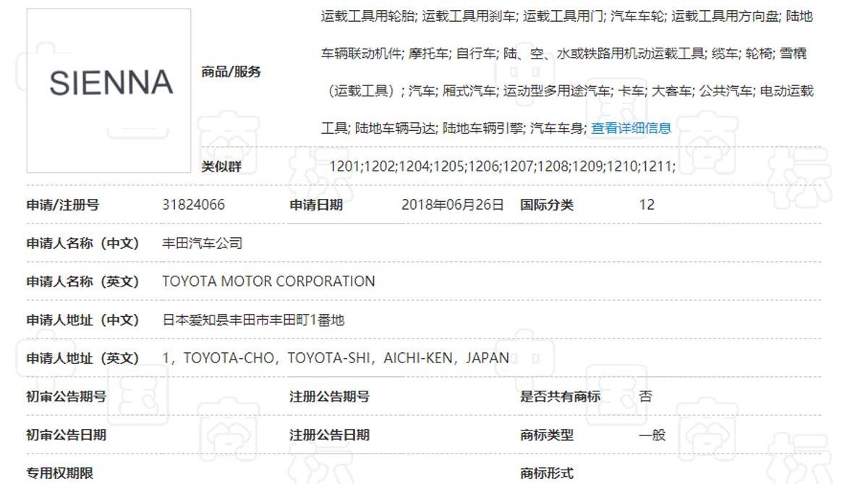The image size is (868, 484).
Task: Click address 日本爱知县丰田市丰田町1番地
Action: tap(253, 320)
